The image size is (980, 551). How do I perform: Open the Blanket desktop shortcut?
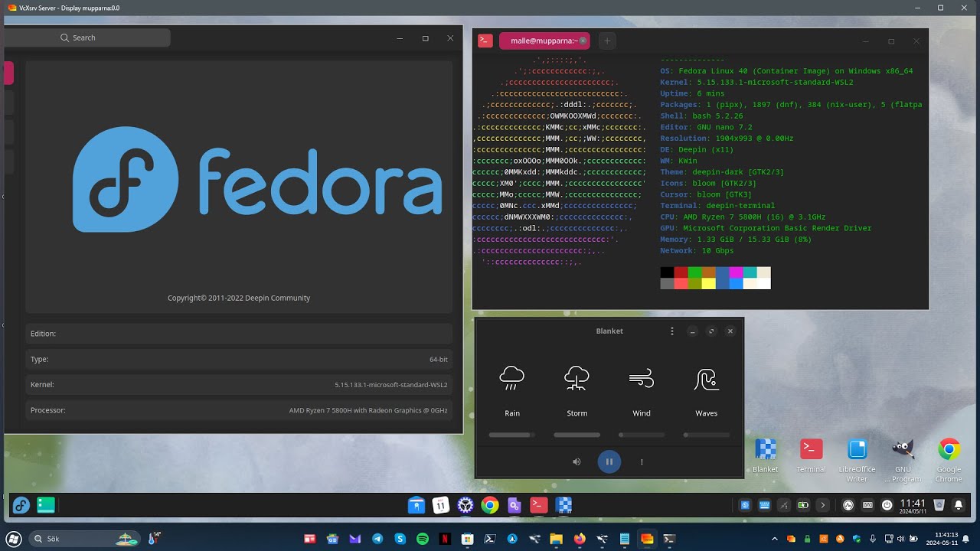(766, 457)
